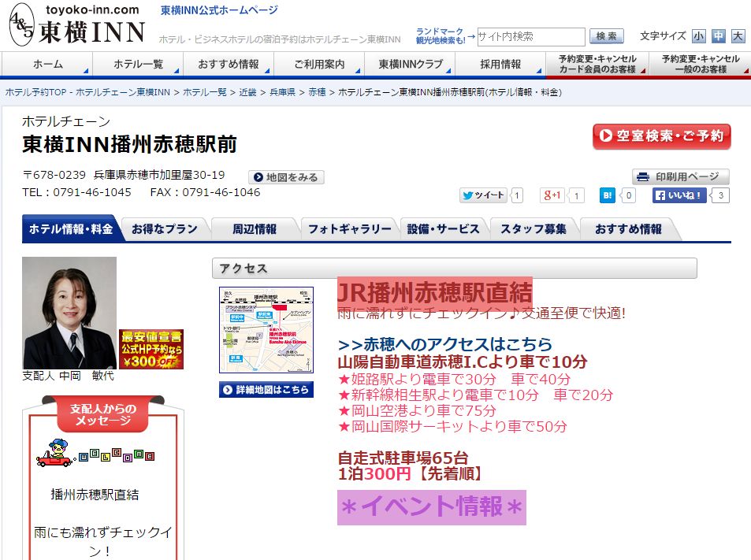
Task: Open 予約変更・キャンセル 一般のお客様 menu
Action: click(701, 64)
